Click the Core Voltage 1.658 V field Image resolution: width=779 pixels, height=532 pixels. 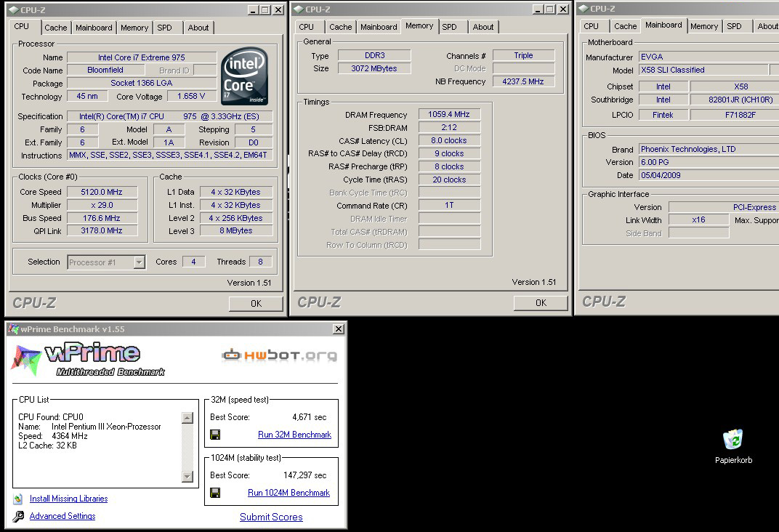point(191,96)
